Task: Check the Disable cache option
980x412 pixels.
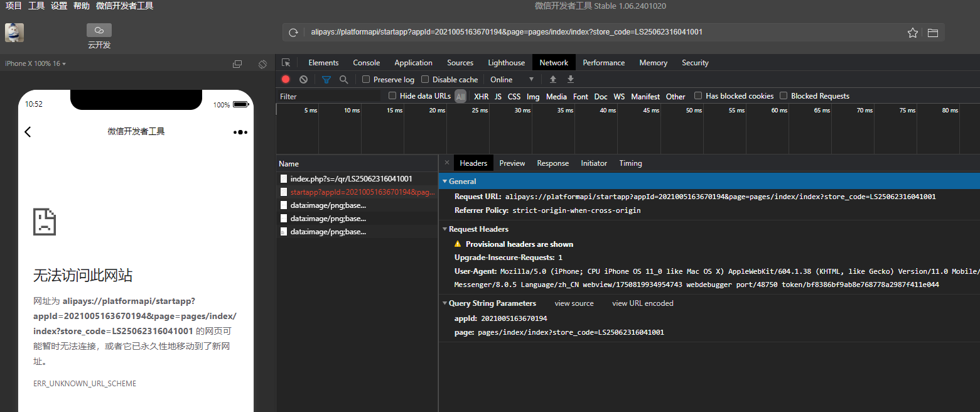Action: click(425, 80)
